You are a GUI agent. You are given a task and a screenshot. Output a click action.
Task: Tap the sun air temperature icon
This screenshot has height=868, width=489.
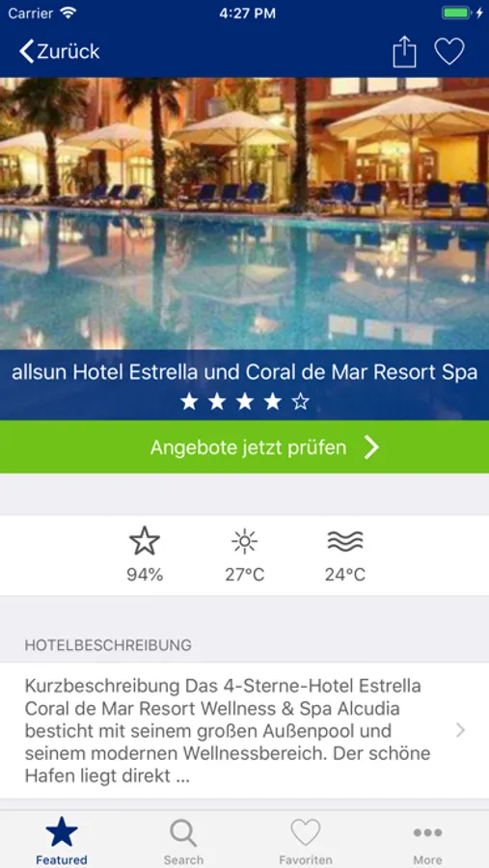244,541
